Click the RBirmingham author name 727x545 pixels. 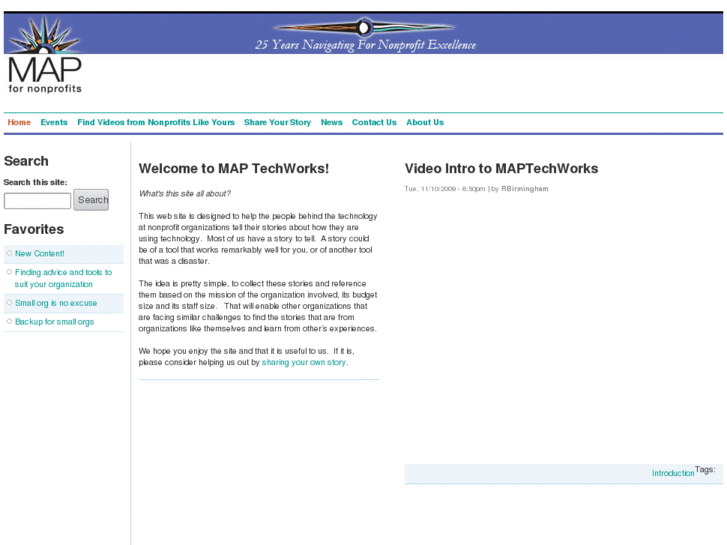pos(525,189)
